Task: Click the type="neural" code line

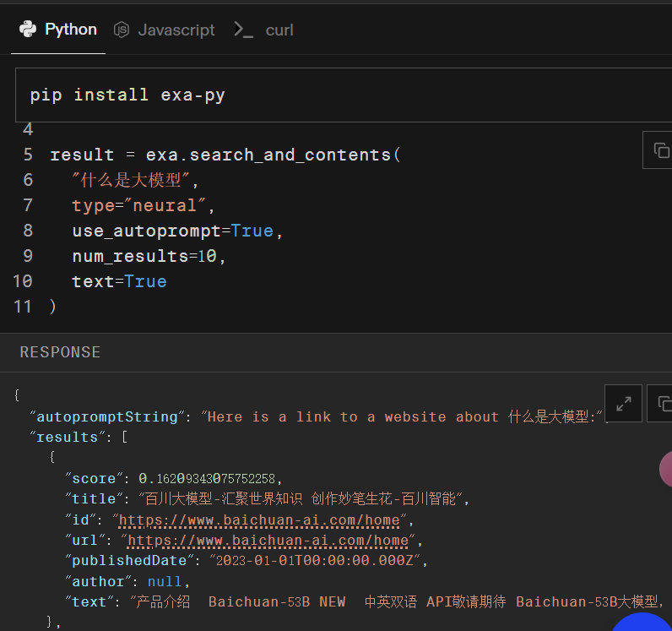Action: point(143,206)
